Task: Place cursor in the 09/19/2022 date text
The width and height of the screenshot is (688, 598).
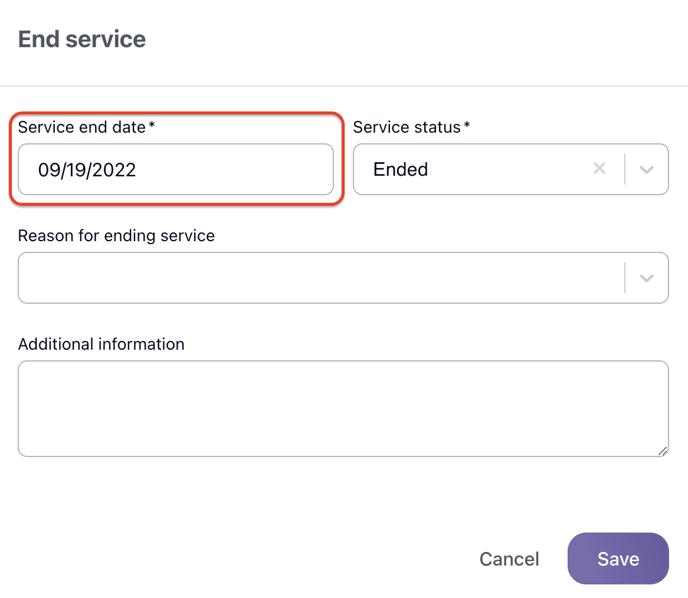Action: [87, 170]
